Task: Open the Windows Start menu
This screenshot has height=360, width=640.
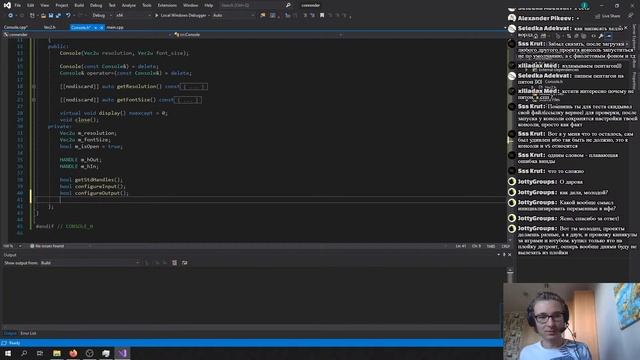Action: tap(8, 353)
